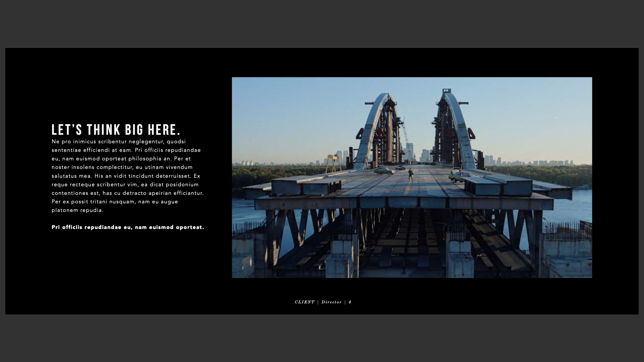This screenshot has height=362, width=644.
Task: Click the gray area below the slide
Action: click(x=322, y=339)
